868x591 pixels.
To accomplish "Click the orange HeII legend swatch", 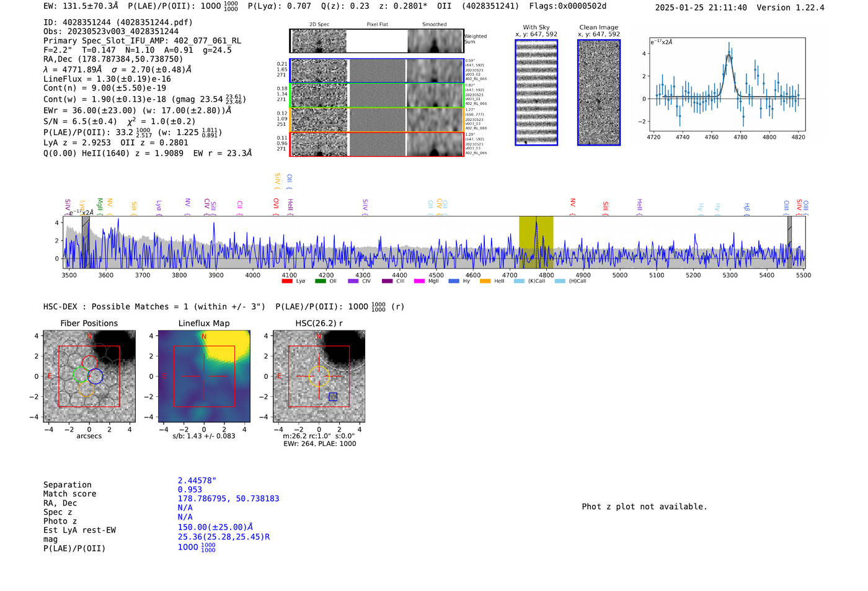I will [x=485, y=282].
